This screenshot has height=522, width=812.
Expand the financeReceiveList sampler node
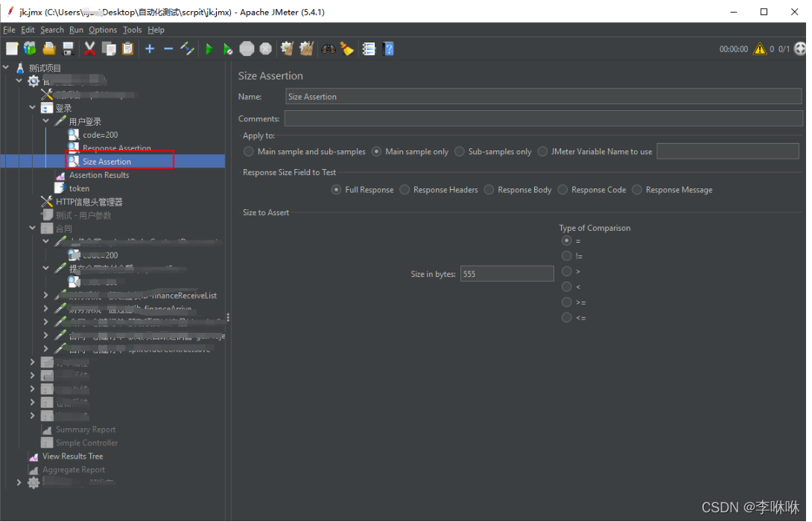coord(45,295)
